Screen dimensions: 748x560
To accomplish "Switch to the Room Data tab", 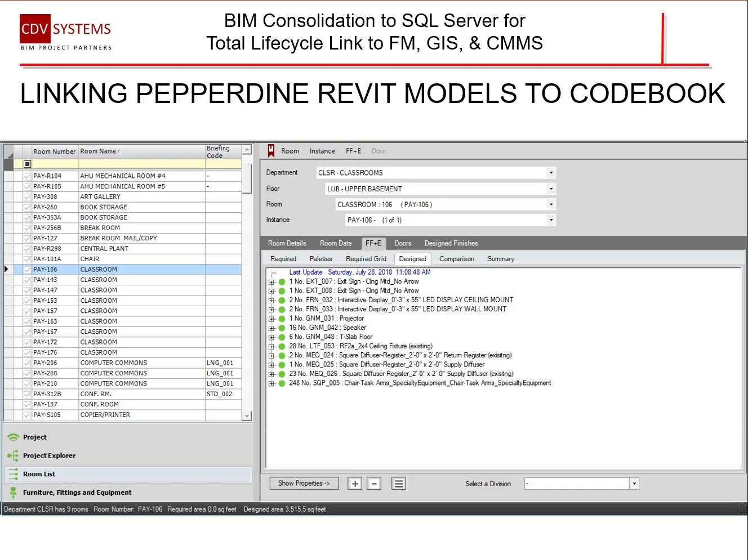I will [336, 243].
